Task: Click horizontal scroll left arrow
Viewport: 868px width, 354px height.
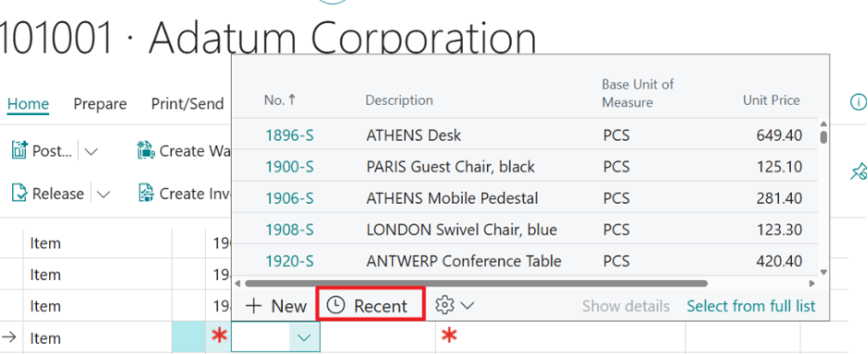Action: (238, 284)
